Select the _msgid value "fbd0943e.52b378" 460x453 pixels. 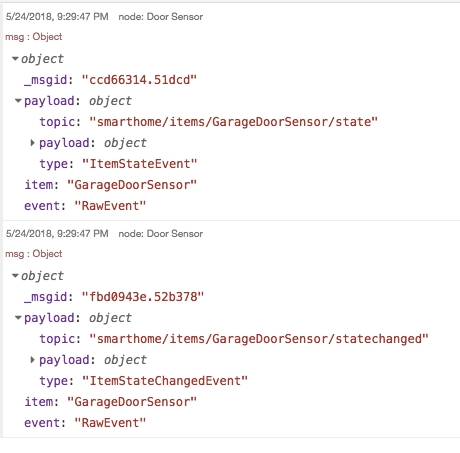click(143, 297)
